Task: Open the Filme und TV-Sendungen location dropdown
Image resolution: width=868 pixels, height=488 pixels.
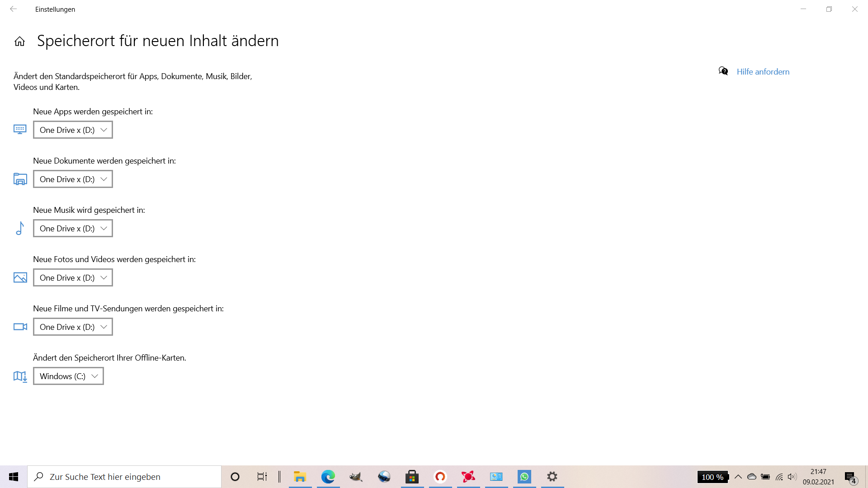Action: tap(73, 327)
